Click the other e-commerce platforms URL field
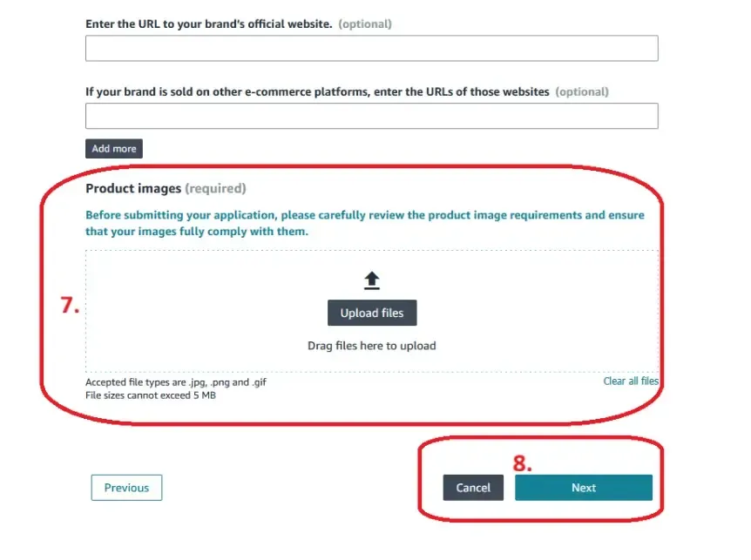The image size is (751, 560). pyautogui.click(x=371, y=116)
